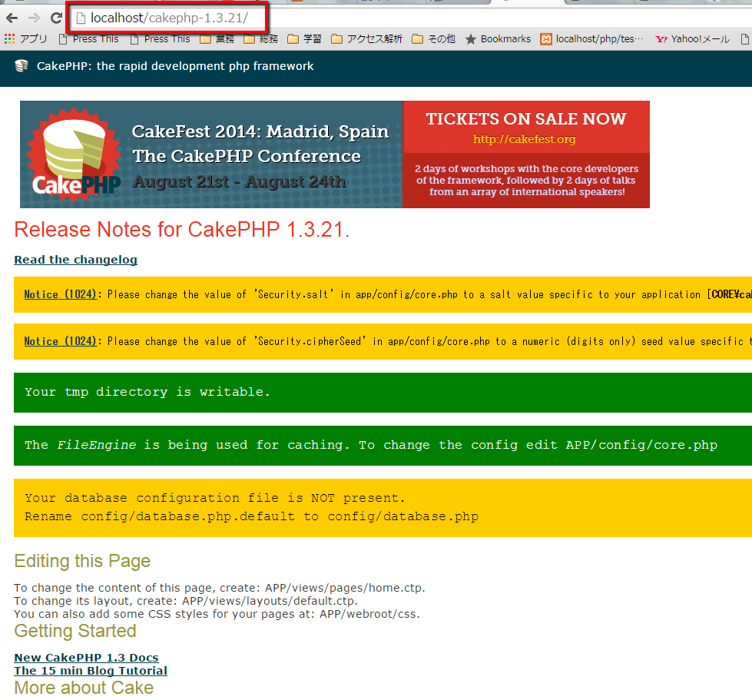Click the Your tmp directory is writable message
Screen dimensions: 752x700
tap(383, 393)
